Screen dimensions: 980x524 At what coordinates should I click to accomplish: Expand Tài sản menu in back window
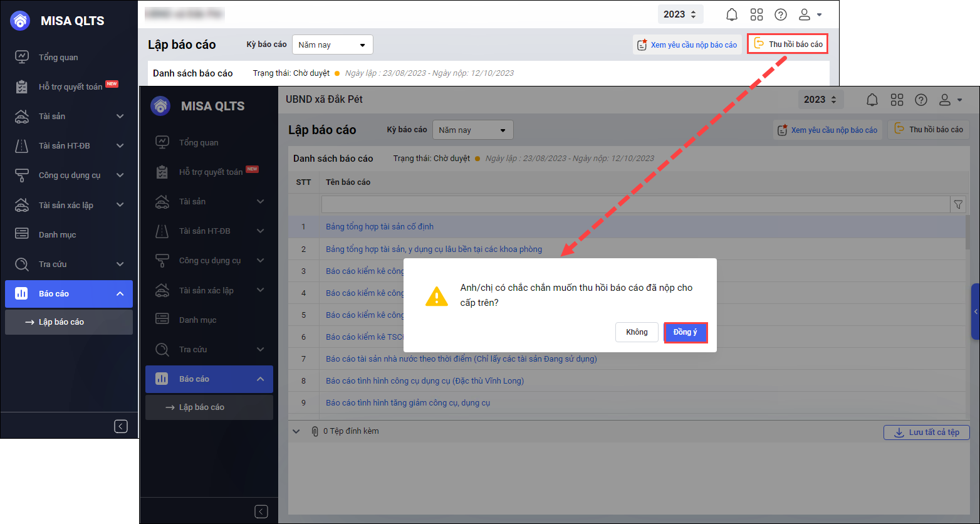point(69,116)
